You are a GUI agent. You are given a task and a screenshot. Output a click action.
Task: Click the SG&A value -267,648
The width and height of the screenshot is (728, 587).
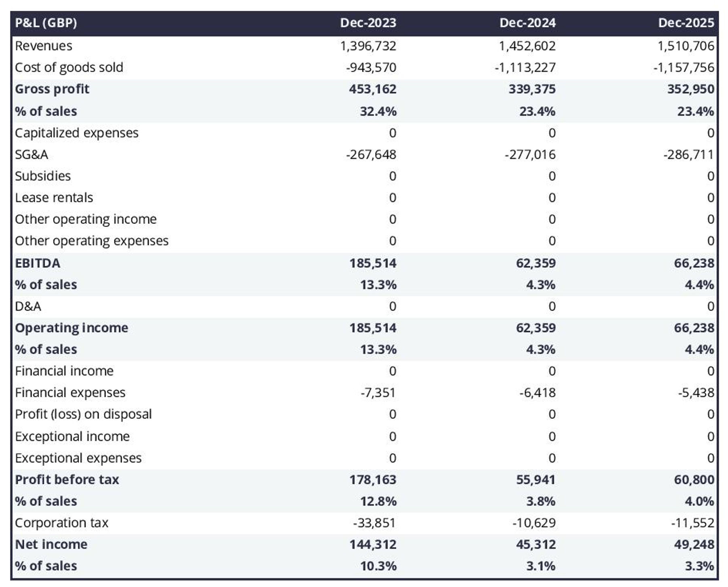[371, 155]
